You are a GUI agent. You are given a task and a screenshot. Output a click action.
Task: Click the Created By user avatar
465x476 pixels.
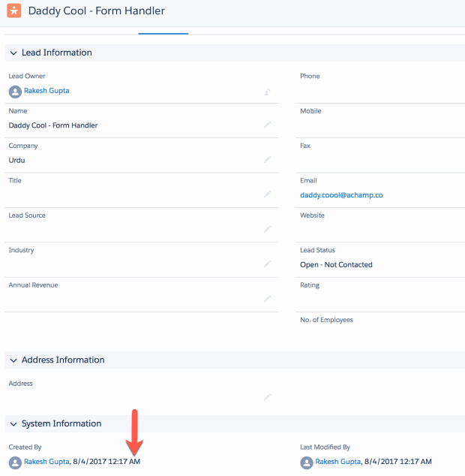tap(15, 462)
